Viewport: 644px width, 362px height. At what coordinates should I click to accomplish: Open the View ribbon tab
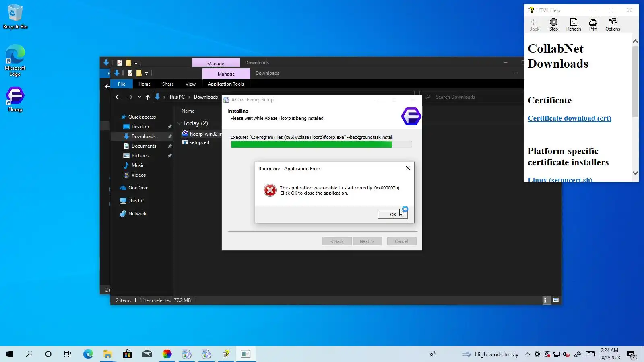coord(190,84)
